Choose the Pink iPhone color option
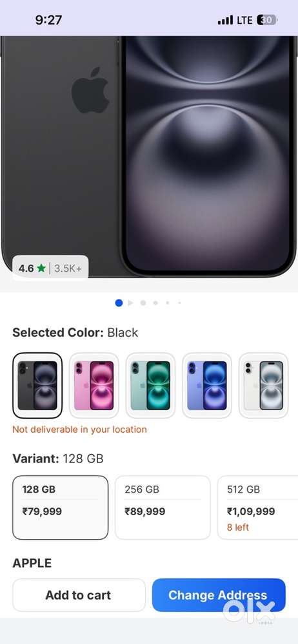The image size is (298, 644). (x=94, y=385)
